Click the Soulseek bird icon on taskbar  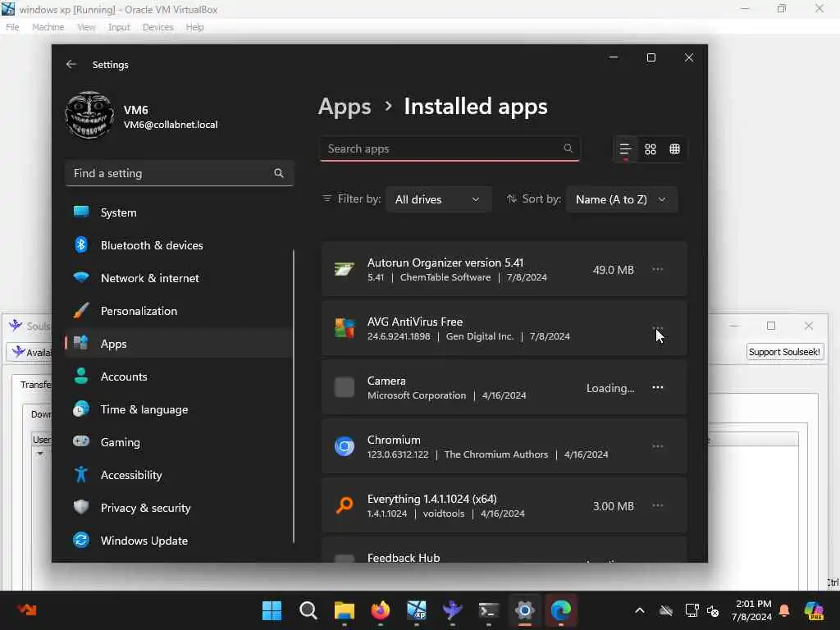pos(453,610)
